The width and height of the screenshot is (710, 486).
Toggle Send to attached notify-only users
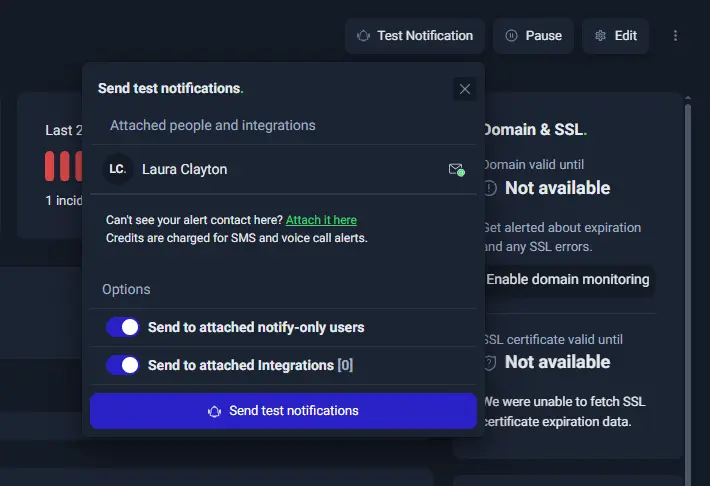[x=123, y=327]
